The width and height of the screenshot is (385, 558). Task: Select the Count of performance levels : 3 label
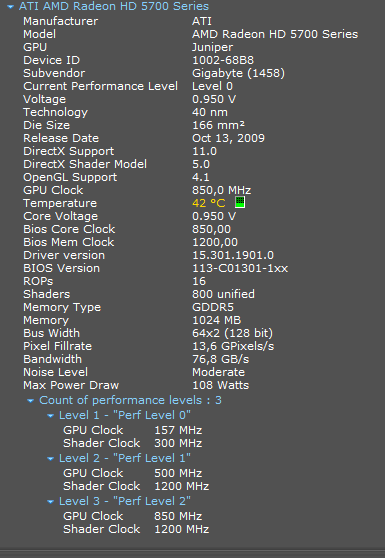tap(130, 400)
